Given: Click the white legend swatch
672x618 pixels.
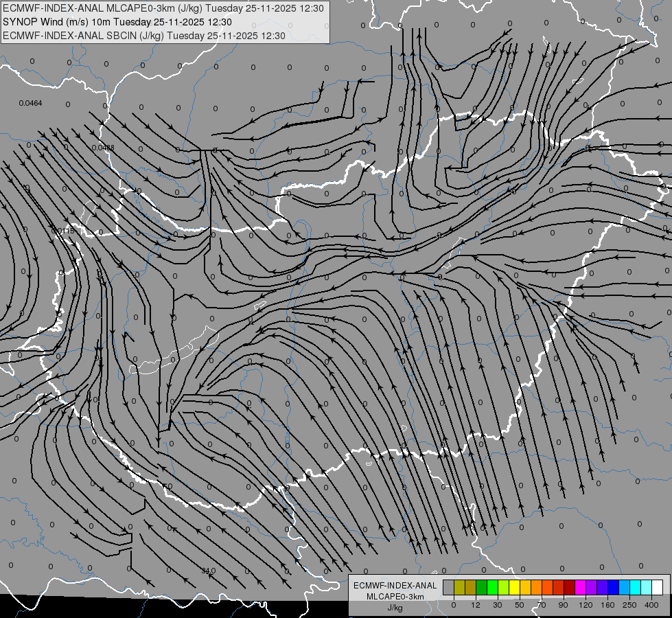Looking at the screenshot, I should tap(658, 587).
